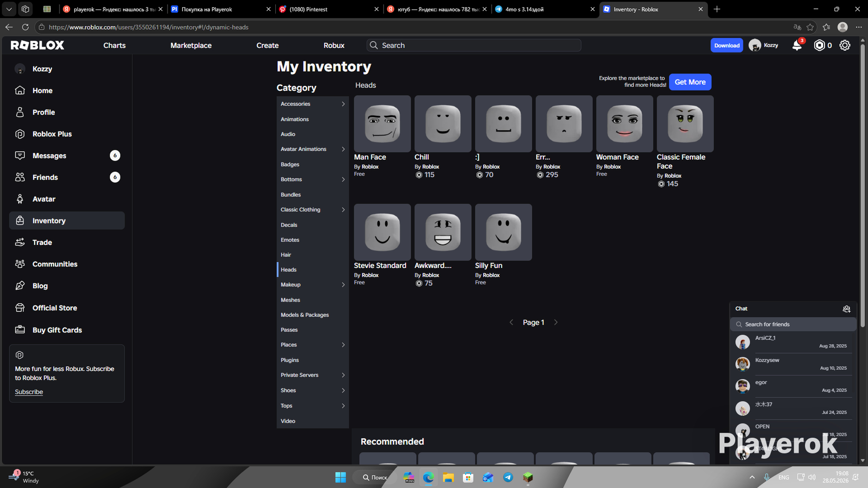The width and height of the screenshot is (868, 488).
Task: Refresh the browser page
Action: click(25, 27)
